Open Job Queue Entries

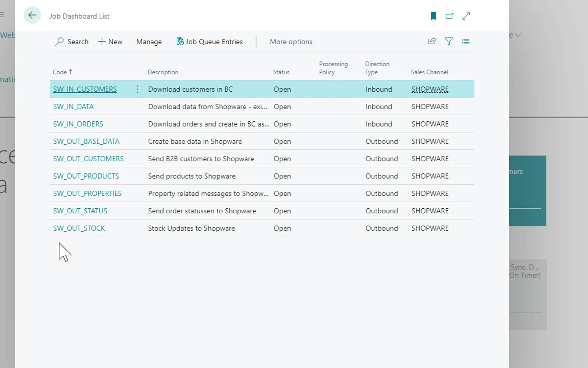coord(209,42)
